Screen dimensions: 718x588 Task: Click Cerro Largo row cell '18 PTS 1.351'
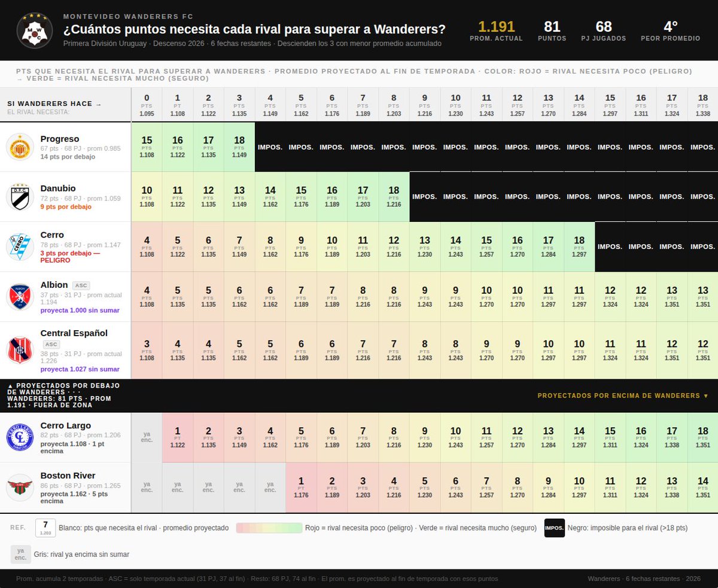point(703,437)
